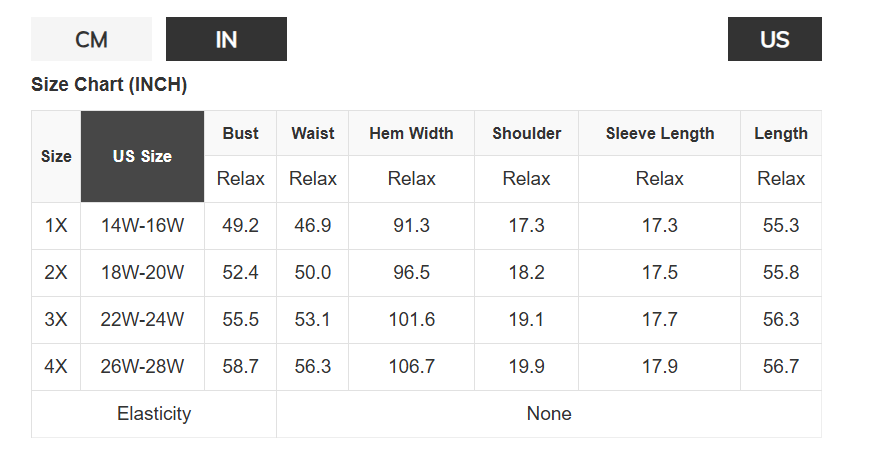Click the 2X size row label
The height and width of the screenshot is (464, 869).
(56, 273)
